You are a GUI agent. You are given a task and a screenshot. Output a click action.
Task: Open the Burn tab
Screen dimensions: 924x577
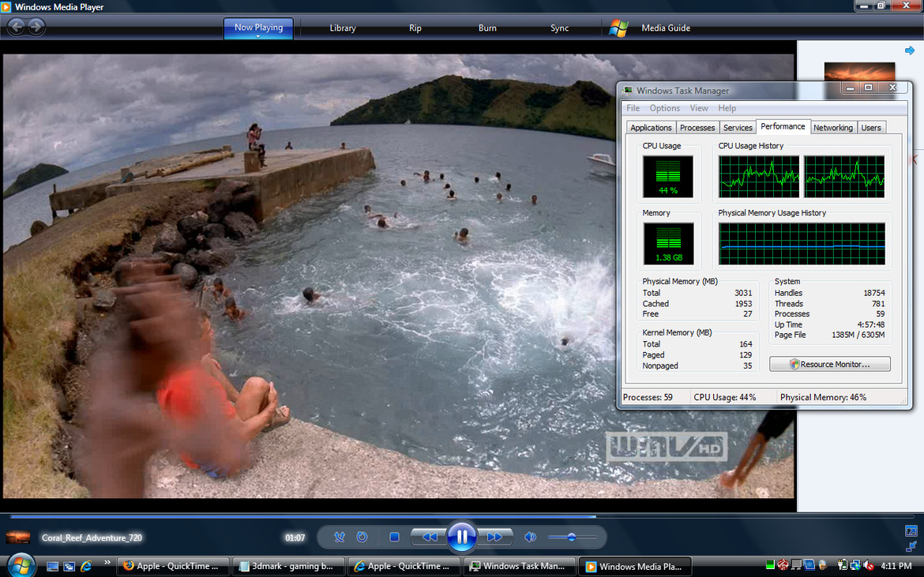pos(487,28)
